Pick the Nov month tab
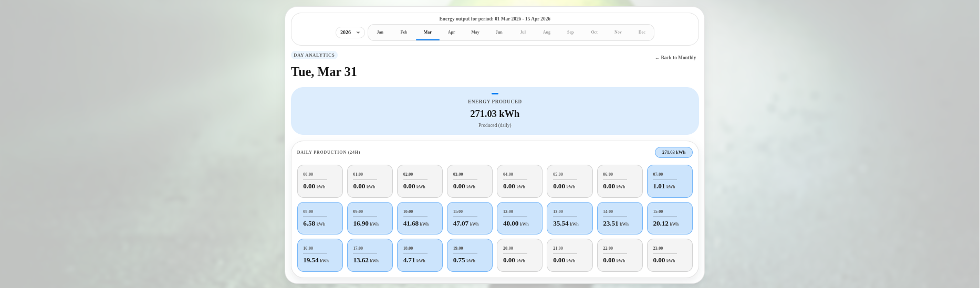 tap(618, 33)
